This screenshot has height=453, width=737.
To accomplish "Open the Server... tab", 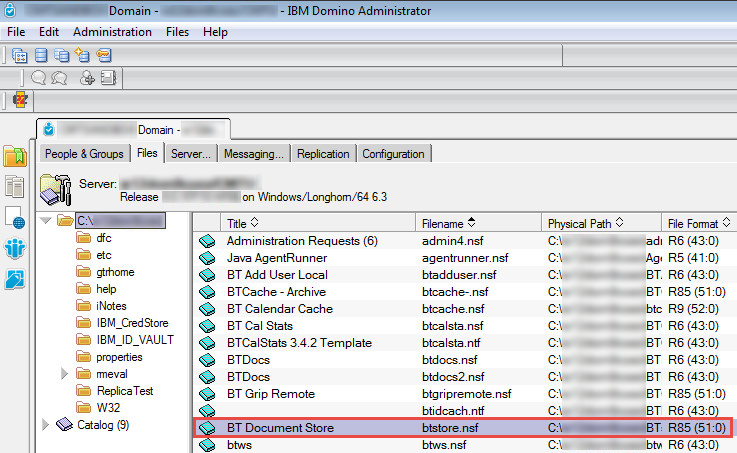I will point(191,154).
